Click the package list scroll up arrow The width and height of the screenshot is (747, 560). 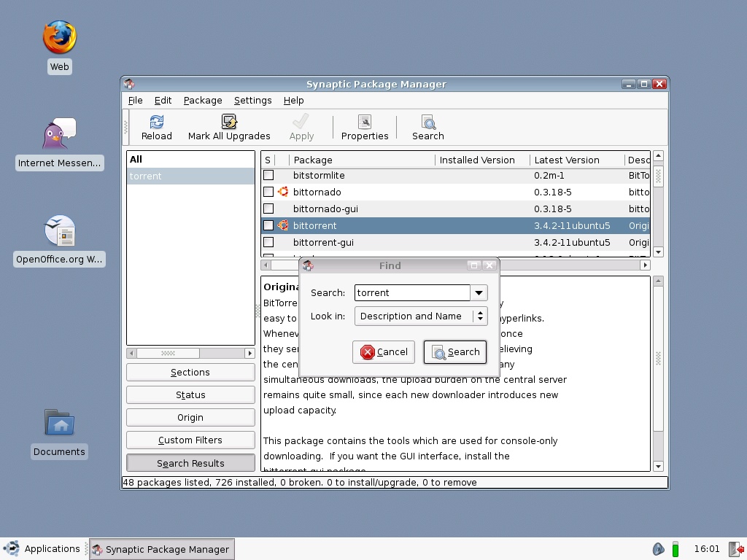(659, 156)
